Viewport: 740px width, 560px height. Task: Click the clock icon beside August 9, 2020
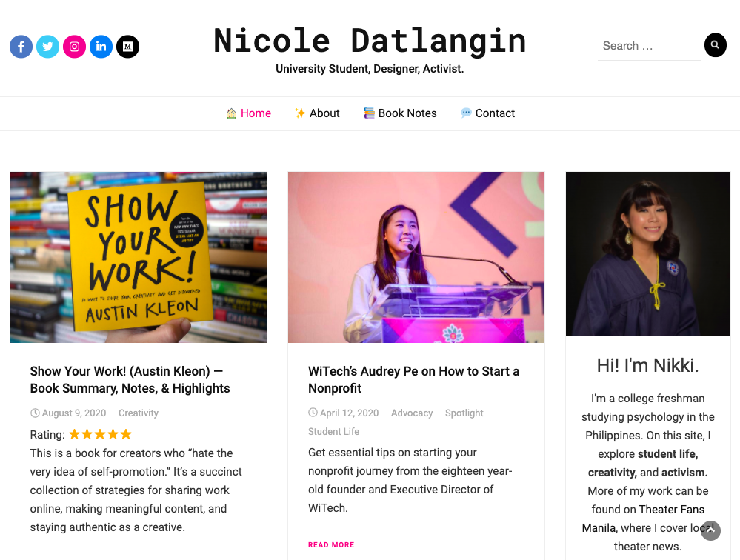click(x=35, y=413)
